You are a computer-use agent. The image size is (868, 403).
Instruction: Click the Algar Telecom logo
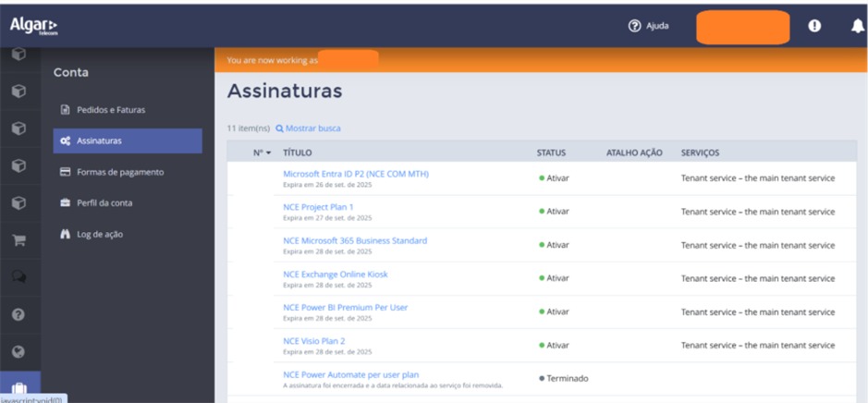point(34,26)
